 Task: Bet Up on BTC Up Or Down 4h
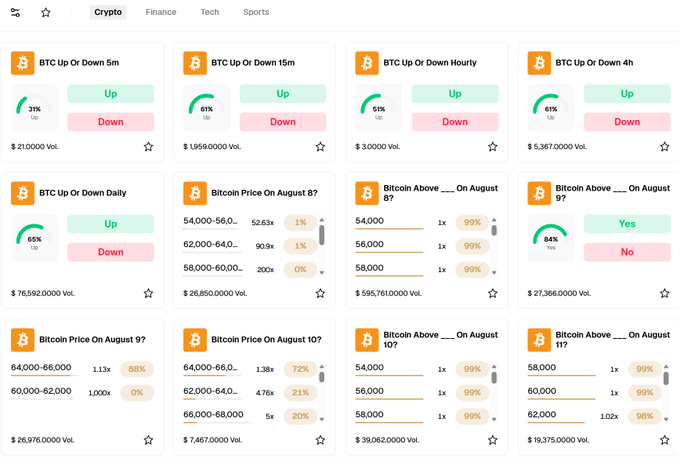[x=627, y=94]
